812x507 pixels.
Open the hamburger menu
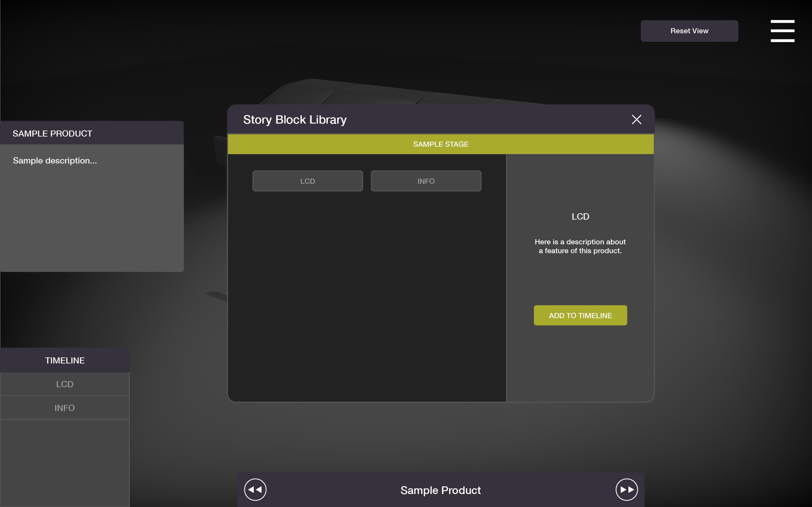point(782,31)
